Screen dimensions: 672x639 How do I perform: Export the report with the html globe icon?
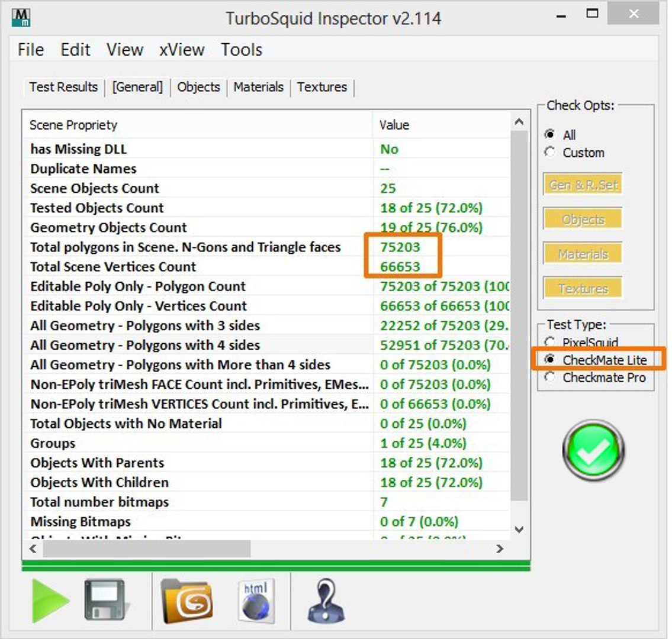coord(256,601)
